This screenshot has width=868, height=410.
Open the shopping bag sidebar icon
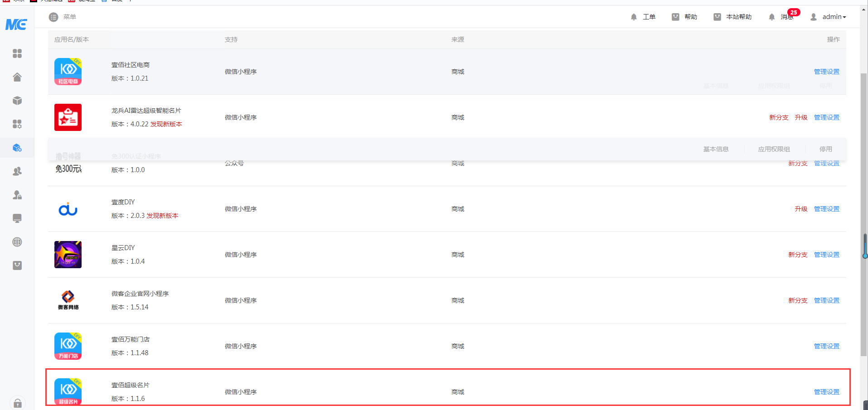[x=17, y=265]
